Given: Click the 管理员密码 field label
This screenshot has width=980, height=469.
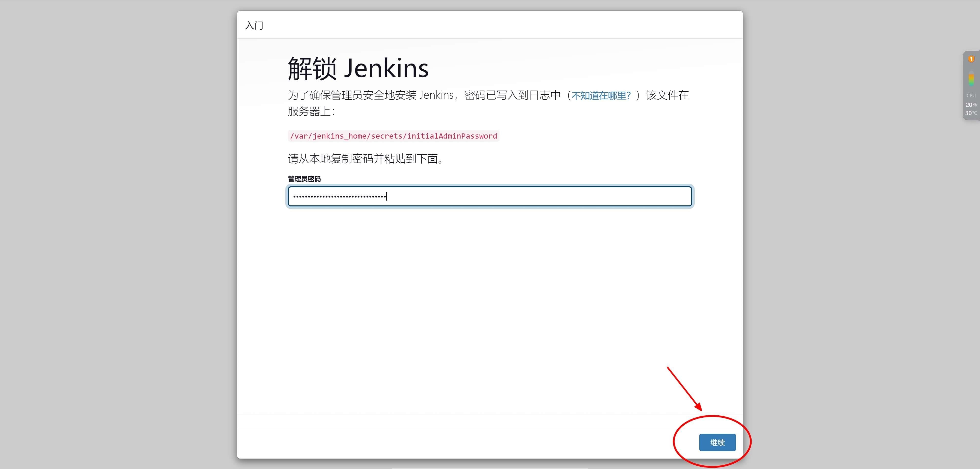Looking at the screenshot, I should click(304, 179).
